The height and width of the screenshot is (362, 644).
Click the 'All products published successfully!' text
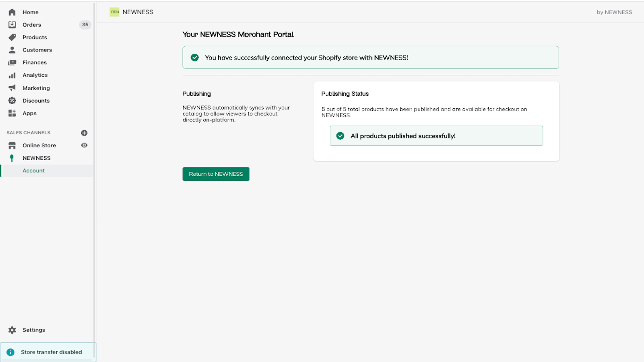point(403,136)
